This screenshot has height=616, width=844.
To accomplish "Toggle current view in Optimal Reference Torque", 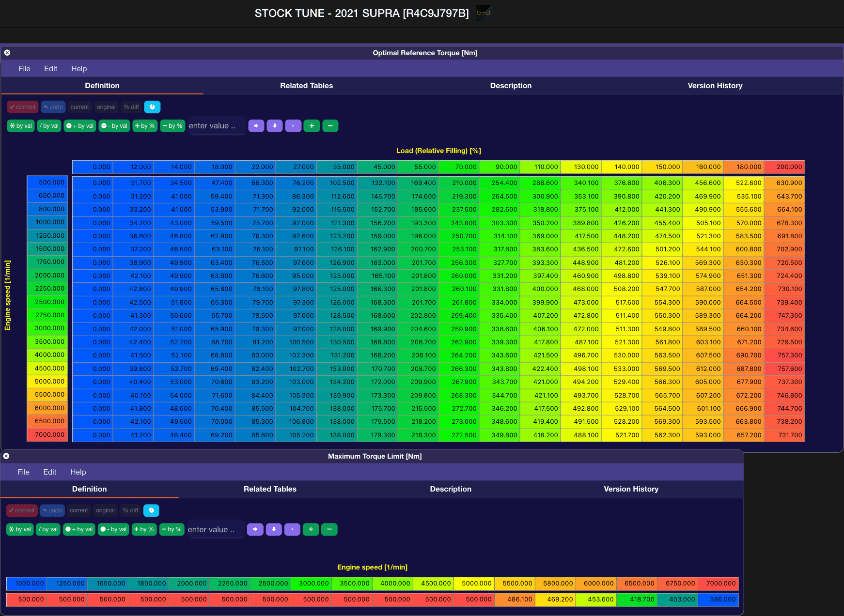I will 79,107.
